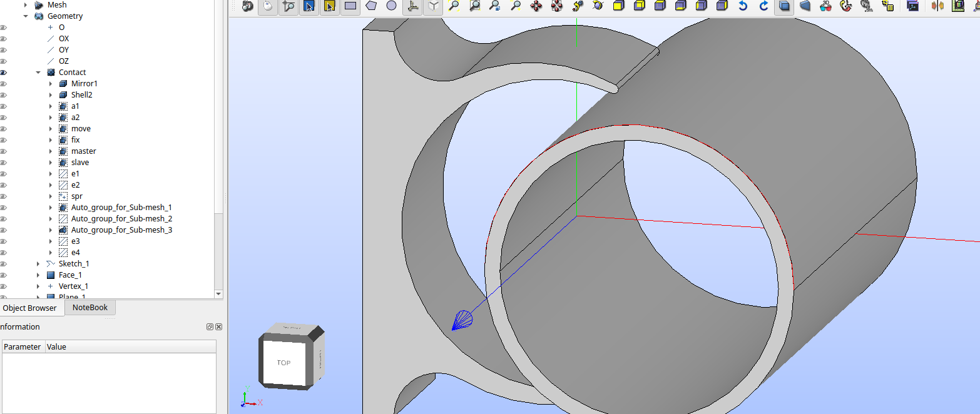Viewport: 980px width, 414px height.
Task: Expand the spr group arrow
Action: (51, 196)
